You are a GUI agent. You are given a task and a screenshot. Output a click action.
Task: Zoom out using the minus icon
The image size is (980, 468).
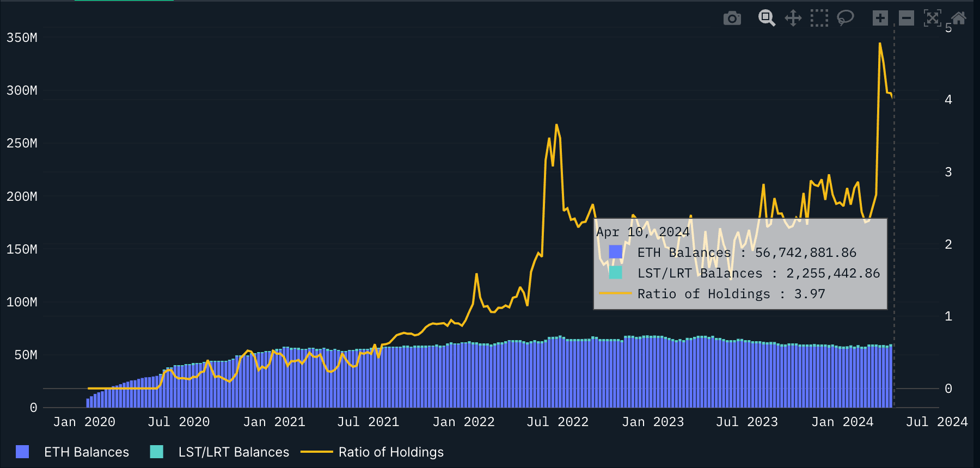click(x=906, y=19)
